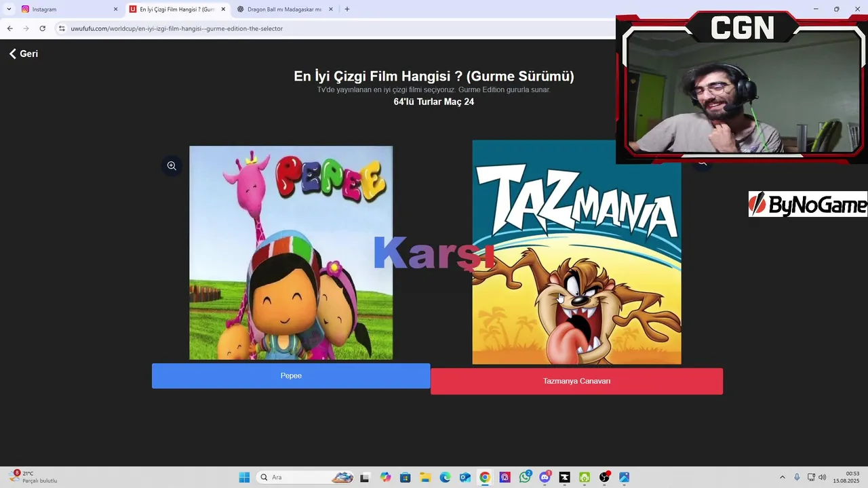868x488 pixels.
Task: Open volume control tray icon
Action: coord(823,477)
